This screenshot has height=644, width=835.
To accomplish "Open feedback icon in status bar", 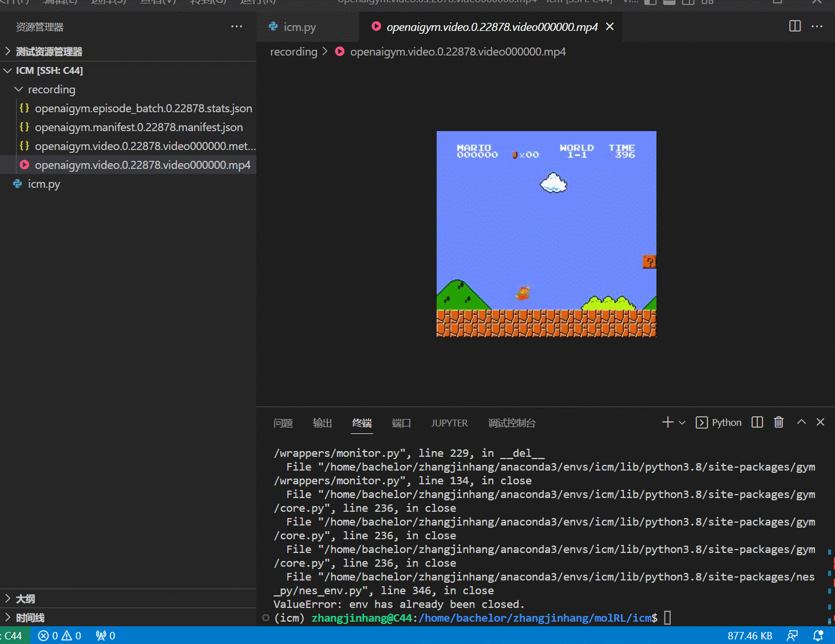I will click(793, 635).
